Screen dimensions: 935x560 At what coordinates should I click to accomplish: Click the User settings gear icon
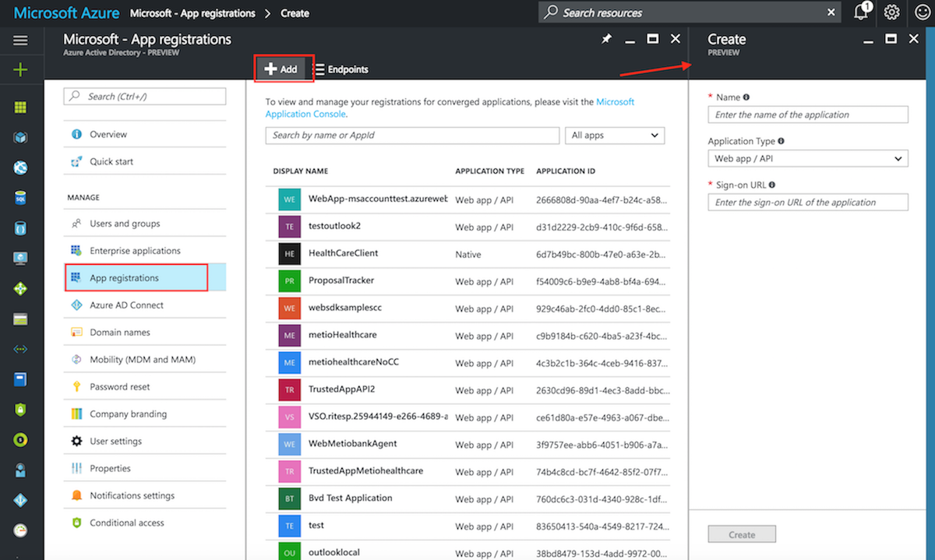(76, 441)
